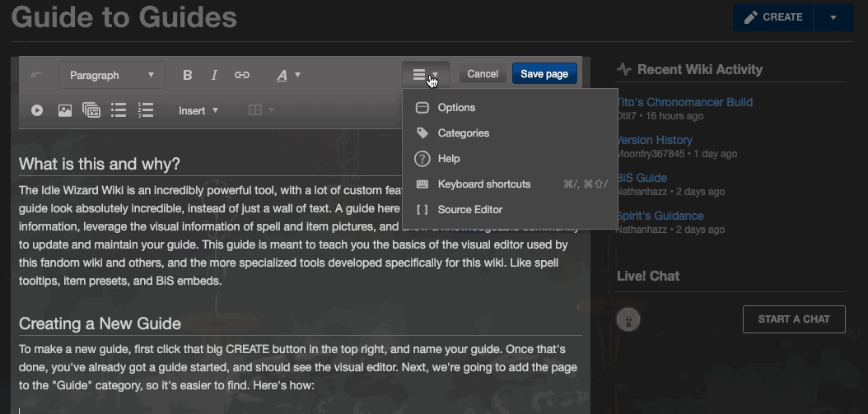Open the Insert dropdown menu
This screenshot has width=868, height=414.
click(x=198, y=110)
